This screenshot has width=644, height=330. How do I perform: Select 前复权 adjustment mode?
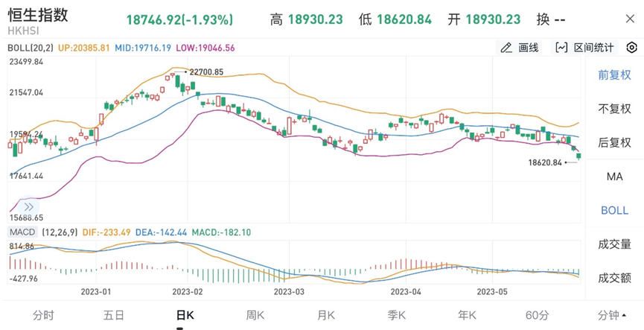tap(614, 75)
